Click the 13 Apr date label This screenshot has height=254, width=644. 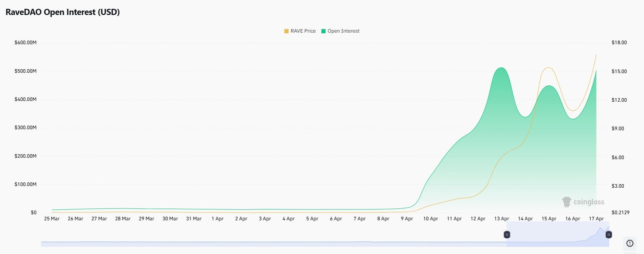[x=501, y=219]
